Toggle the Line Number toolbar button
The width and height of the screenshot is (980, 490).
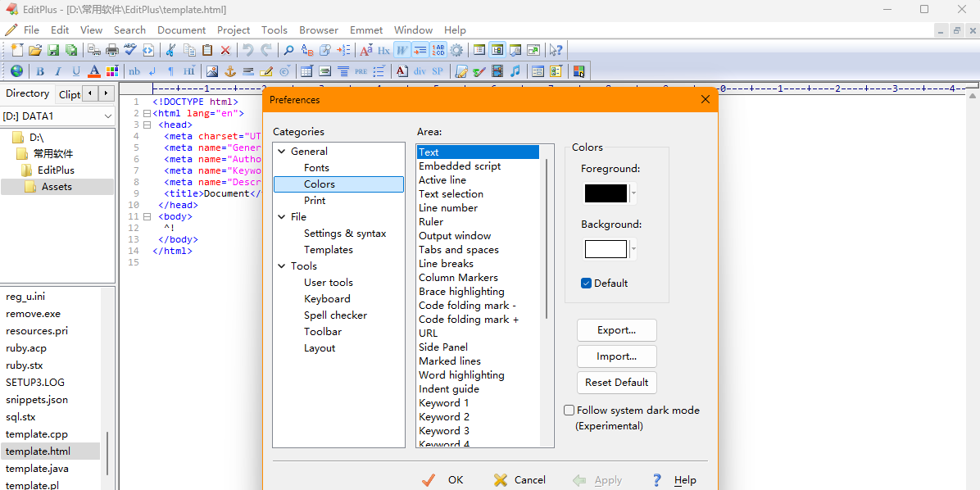click(x=438, y=50)
